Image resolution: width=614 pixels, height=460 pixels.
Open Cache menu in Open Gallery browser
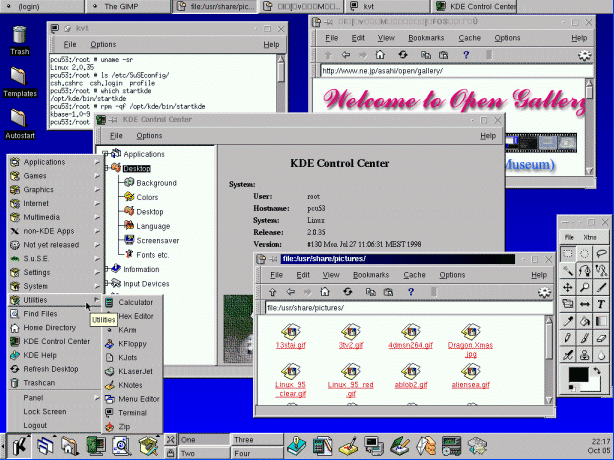pos(470,38)
